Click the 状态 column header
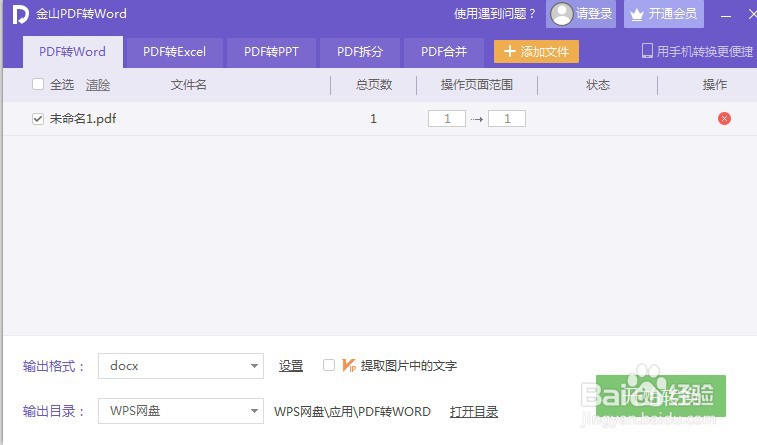Image resolution: width=757 pixels, height=445 pixels. pyautogui.click(x=598, y=85)
